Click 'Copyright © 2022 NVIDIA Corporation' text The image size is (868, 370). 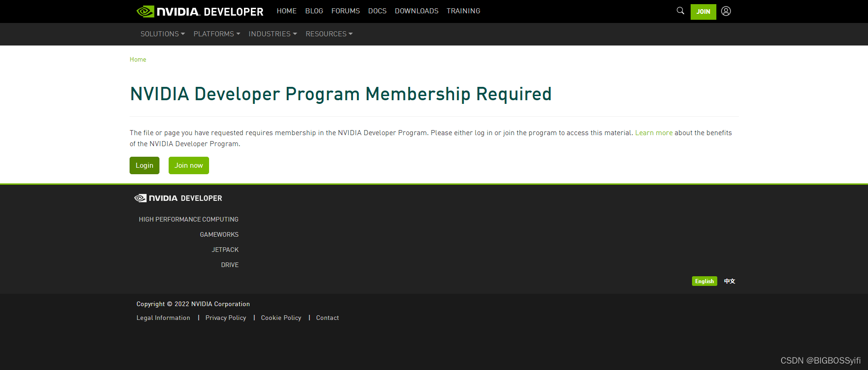coord(193,304)
